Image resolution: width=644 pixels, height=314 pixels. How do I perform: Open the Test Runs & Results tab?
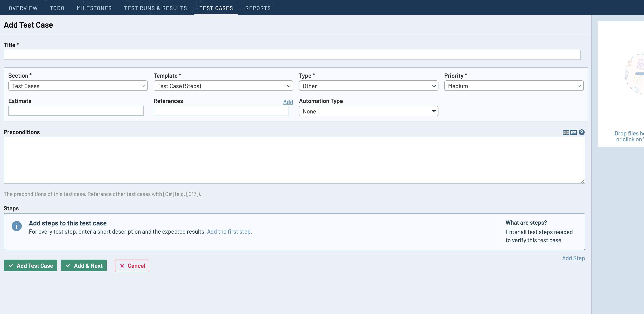coord(156,8)
